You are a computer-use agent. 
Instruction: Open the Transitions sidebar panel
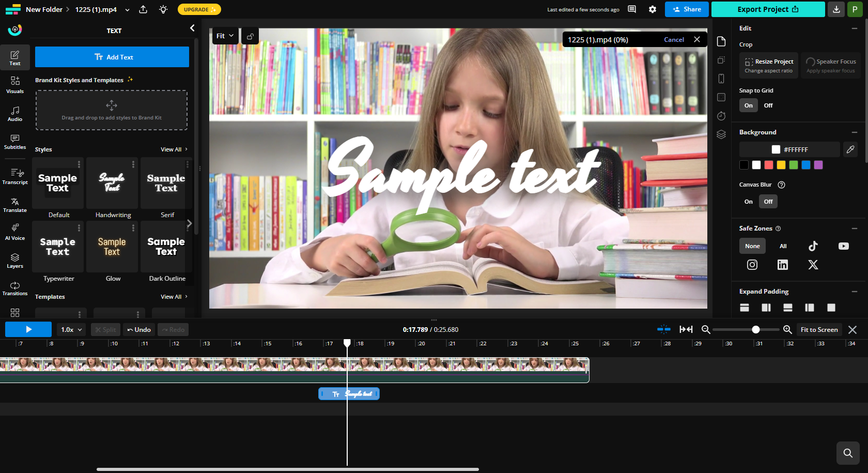[15, 288]
